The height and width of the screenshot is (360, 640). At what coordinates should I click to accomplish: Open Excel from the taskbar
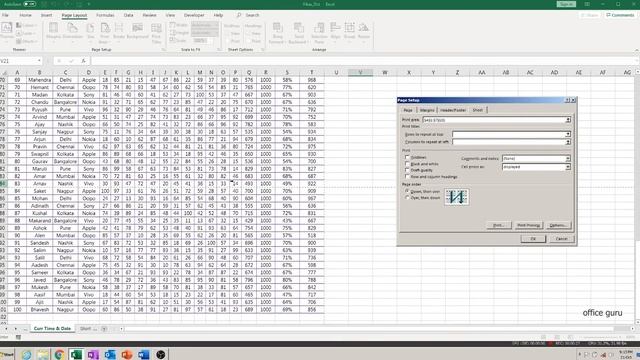tap(76, 354)
